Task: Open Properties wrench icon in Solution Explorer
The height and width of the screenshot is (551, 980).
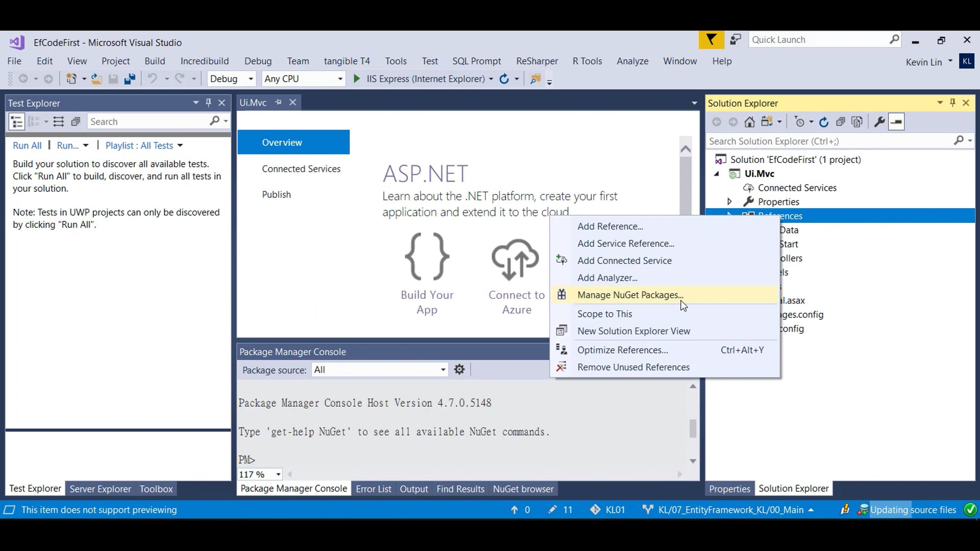Action: click(879, 122)
